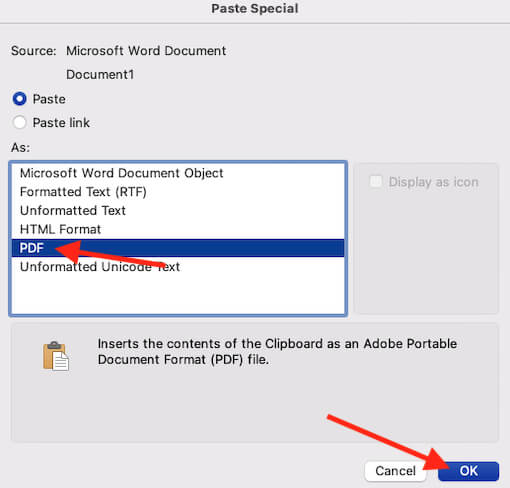Click the clipboard icon in the description area
510x488 pixels.
pyautogui.click(x=56, y=356)
